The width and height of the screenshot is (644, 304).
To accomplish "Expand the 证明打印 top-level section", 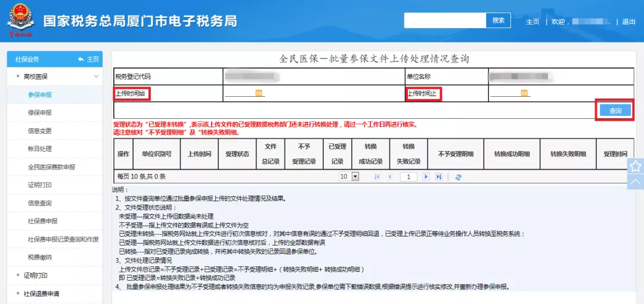I will point(36,275).
